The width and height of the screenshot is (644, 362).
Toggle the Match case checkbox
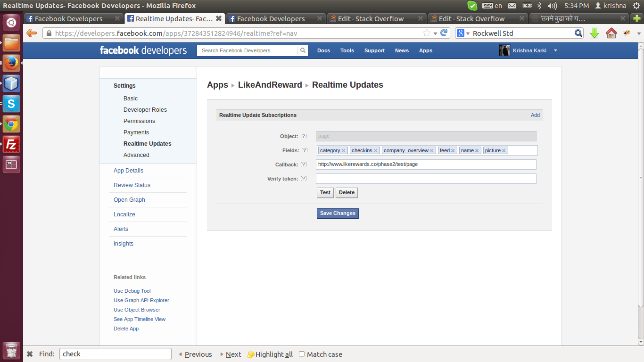click(x=302, y=354)
